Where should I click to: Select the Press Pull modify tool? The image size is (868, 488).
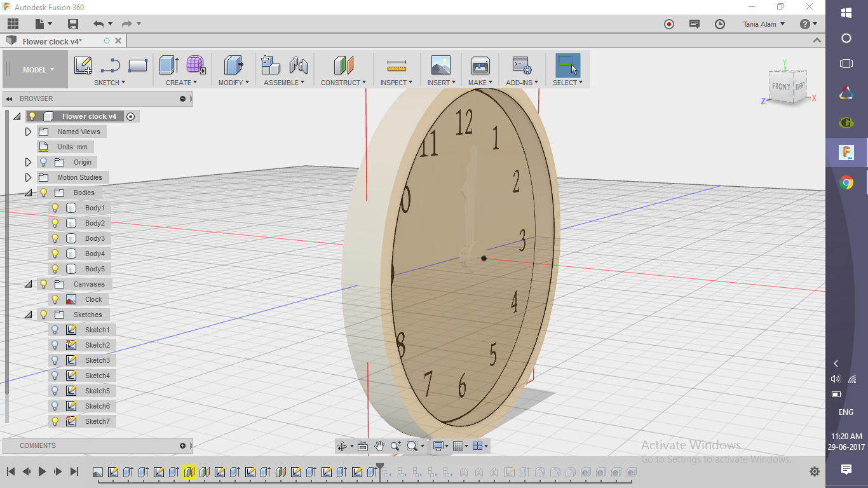coord(234,65)
